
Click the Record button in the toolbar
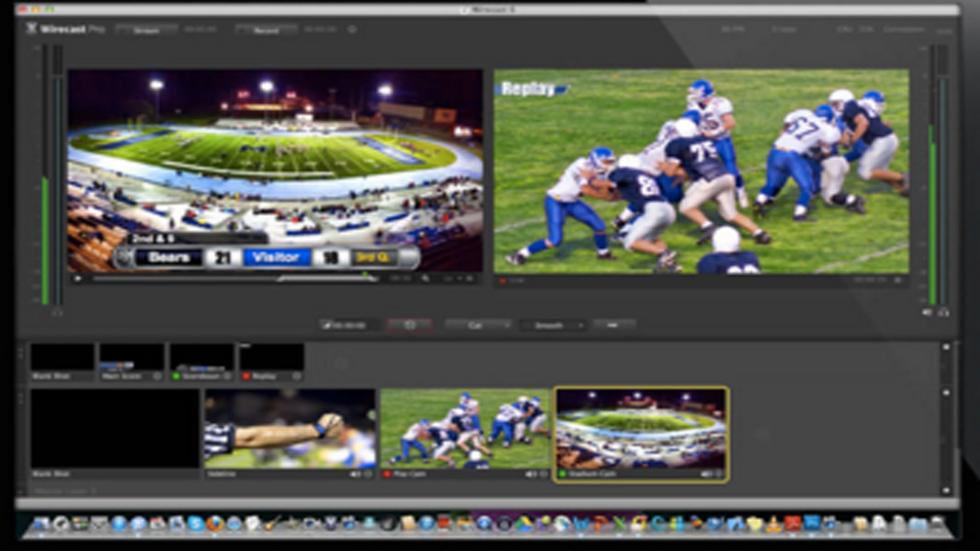point(266,30)
